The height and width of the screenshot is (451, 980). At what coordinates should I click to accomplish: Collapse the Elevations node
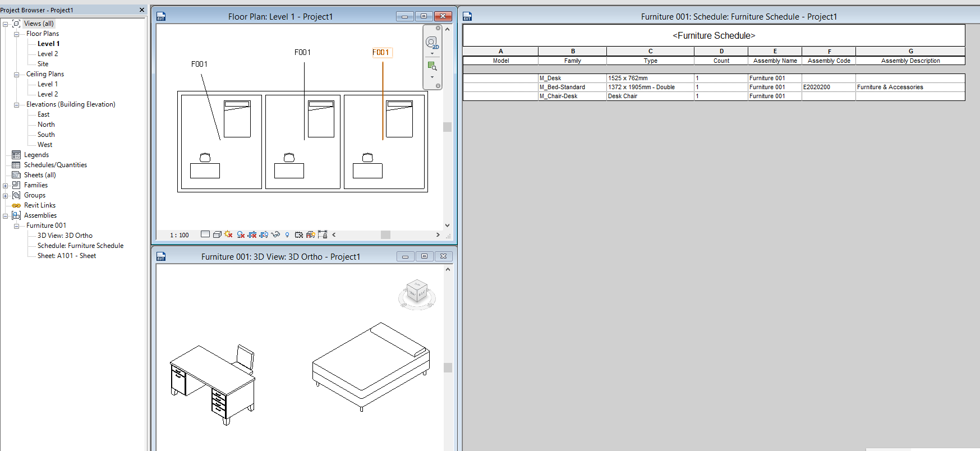coord(16,105)
